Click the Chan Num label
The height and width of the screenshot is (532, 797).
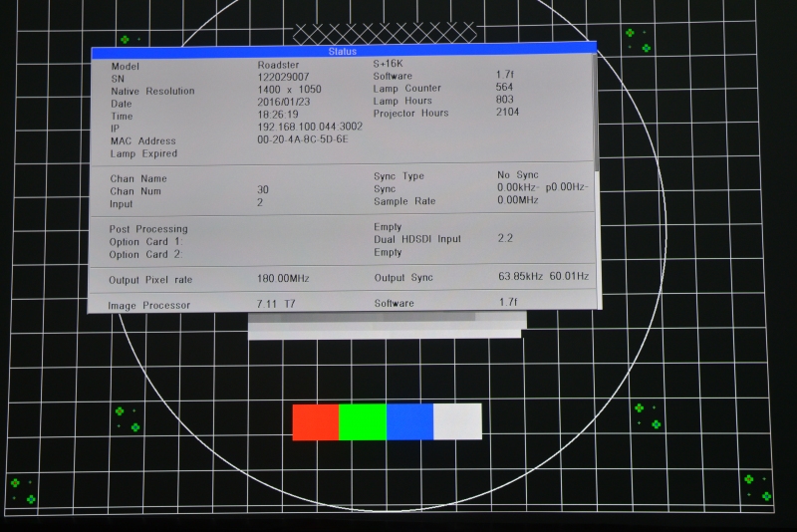tap(135, 191)
